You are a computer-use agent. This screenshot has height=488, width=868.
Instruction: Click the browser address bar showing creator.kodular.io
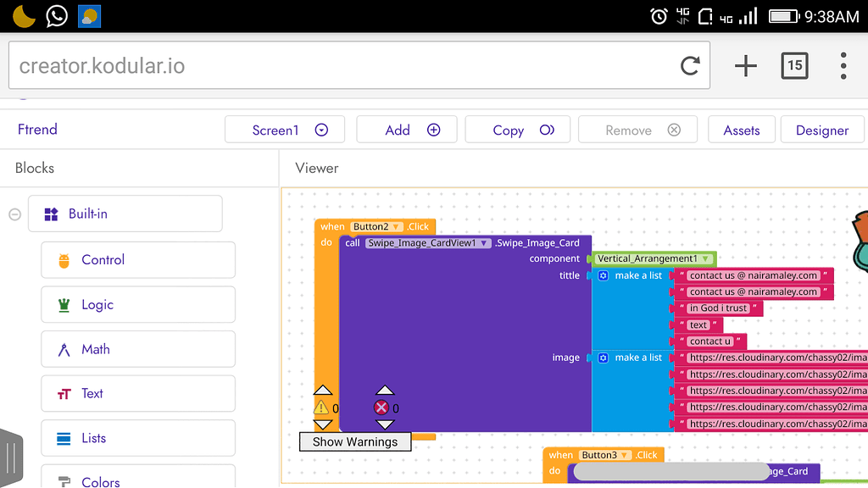click(x=339, y=65)
